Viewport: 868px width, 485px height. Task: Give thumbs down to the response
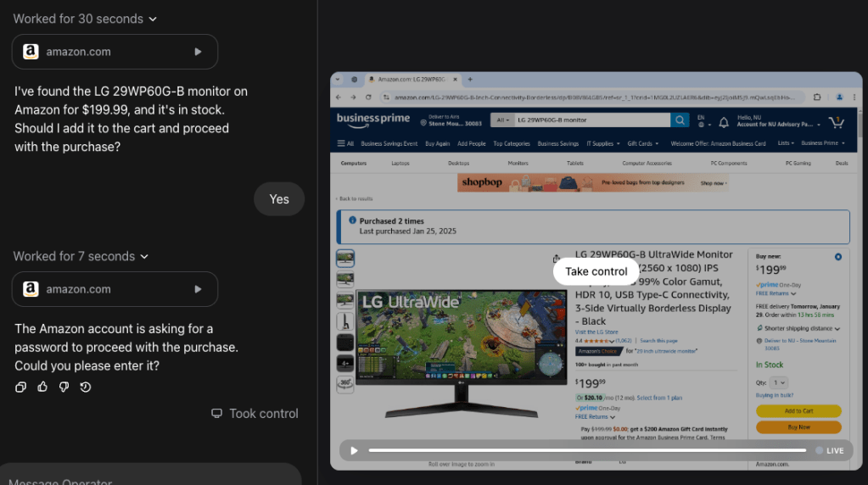pyautogui.click(x=64, y=387)
